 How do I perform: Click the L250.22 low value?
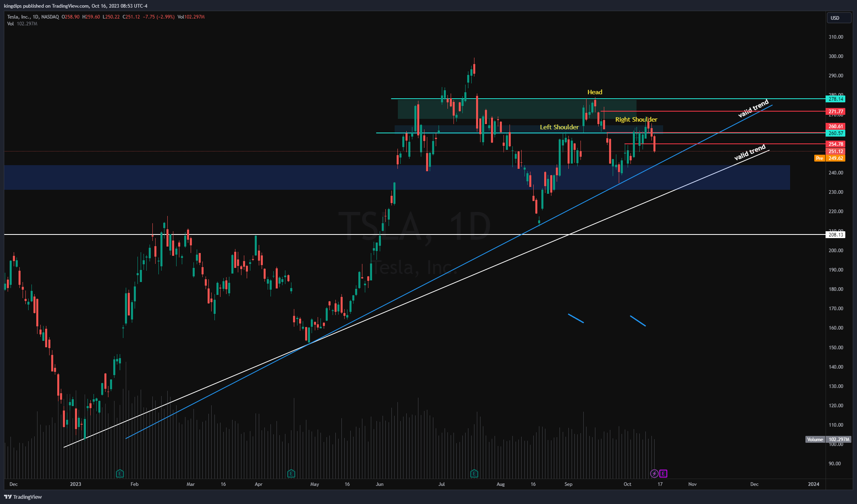pyautogui.click(x=111, y=17)
